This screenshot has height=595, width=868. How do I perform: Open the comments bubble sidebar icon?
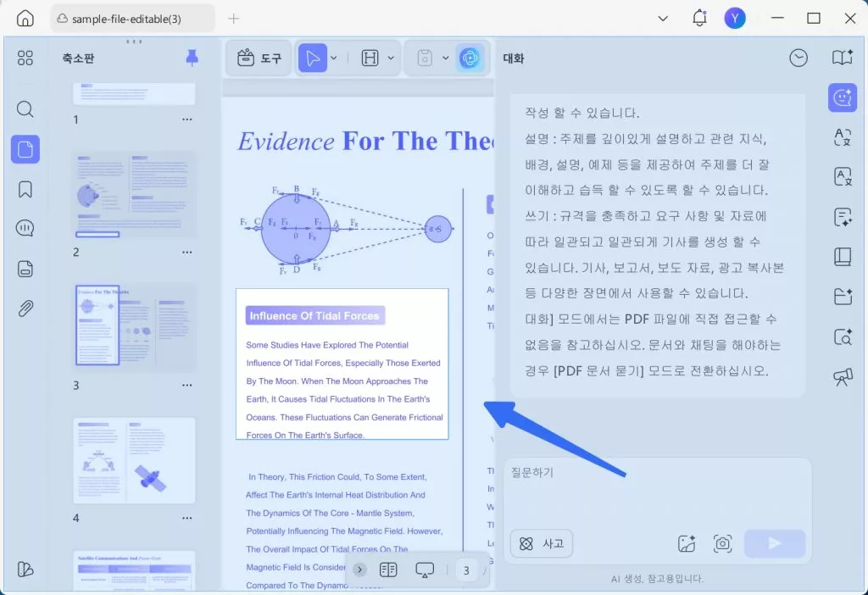(25, 229)
